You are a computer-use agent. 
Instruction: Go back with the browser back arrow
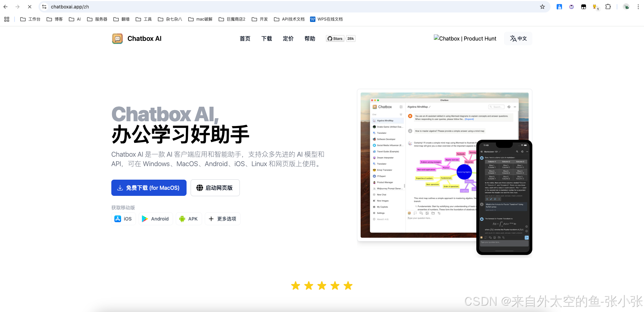pos(5,7)
